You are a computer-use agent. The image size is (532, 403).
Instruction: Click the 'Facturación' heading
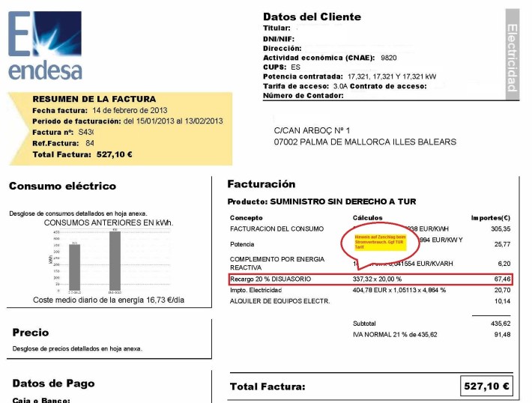(262, 184)
